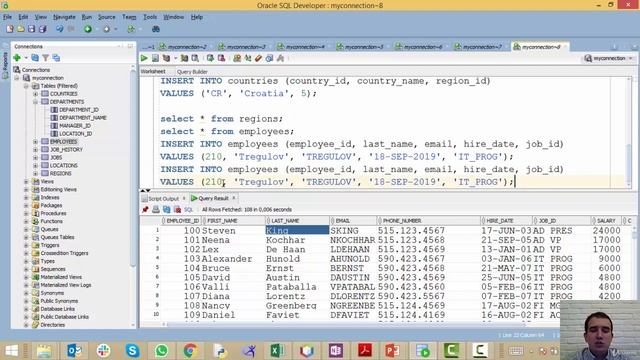This screenshot has width=640, height=360.
Task: Click the Undo icon in the main toolbar
Action: [x=60, y=29]
